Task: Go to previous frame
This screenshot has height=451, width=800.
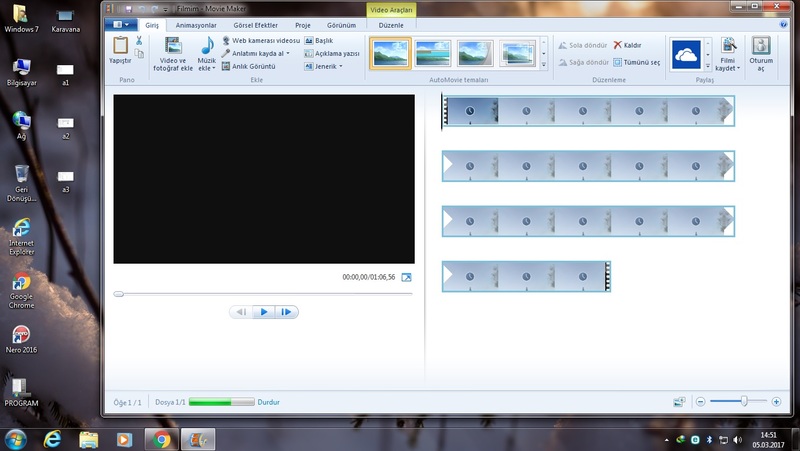Action: click(241, 312)
